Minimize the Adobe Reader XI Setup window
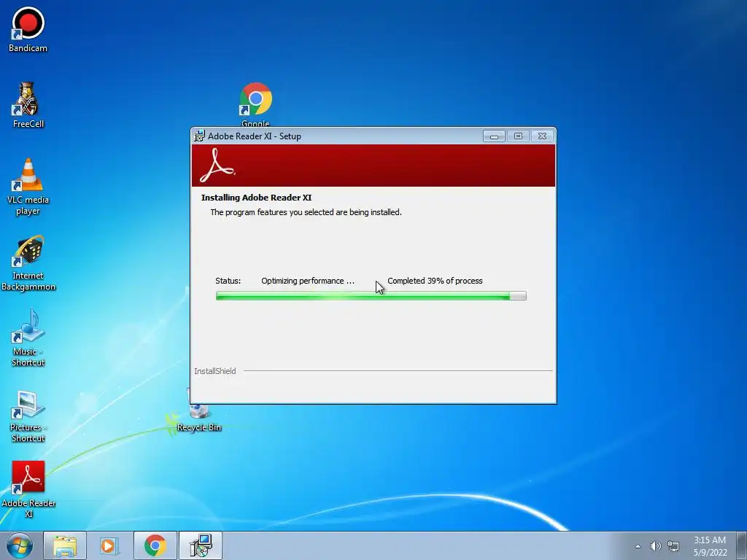This screenshot has height=560, width=747. tap(494, 136)
